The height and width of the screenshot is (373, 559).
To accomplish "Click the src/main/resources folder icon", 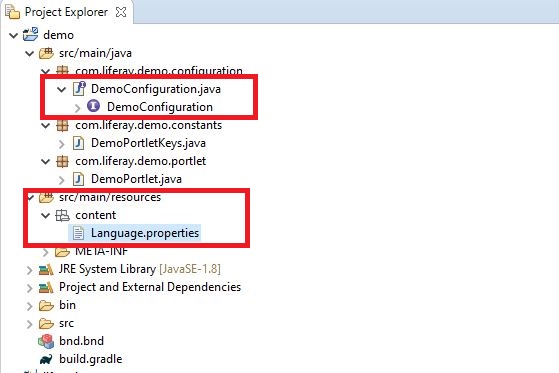I will coord(46,197).
